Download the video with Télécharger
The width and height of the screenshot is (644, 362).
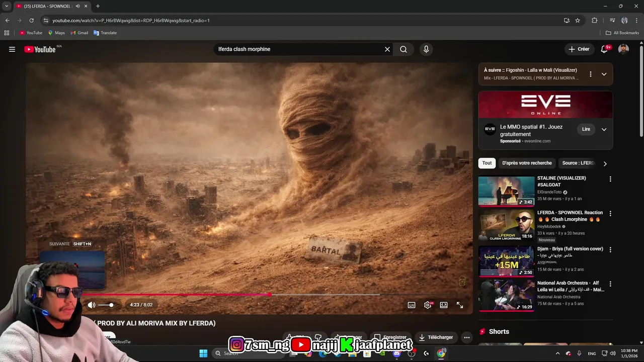pyautogui.click(x=436, y=337)
